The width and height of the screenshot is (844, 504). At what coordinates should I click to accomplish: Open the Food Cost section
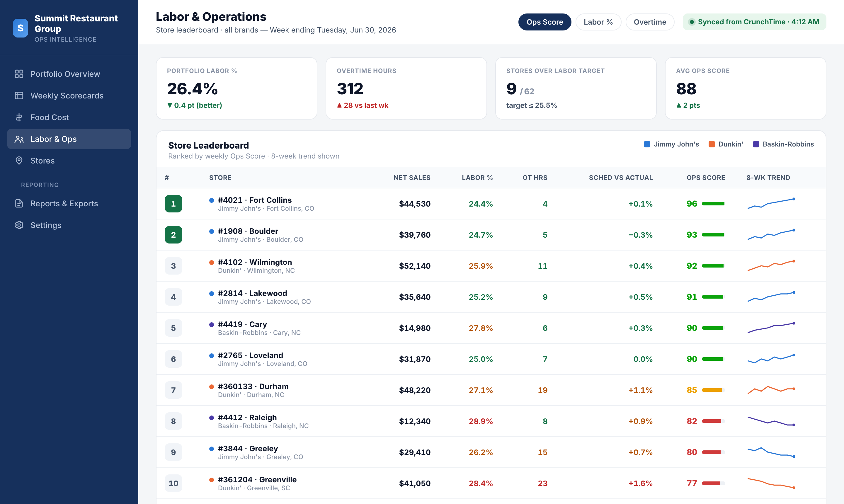(69, 118)
